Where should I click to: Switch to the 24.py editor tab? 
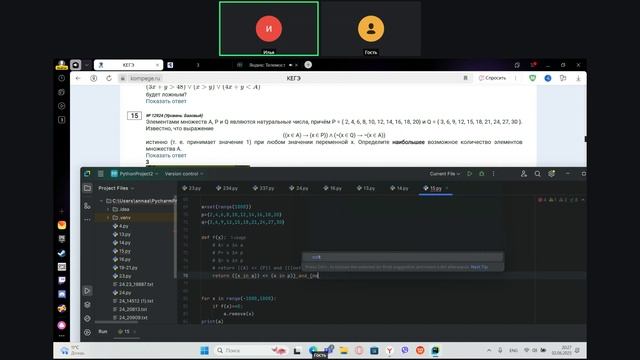pyautogui.click(x=299, y=188)
